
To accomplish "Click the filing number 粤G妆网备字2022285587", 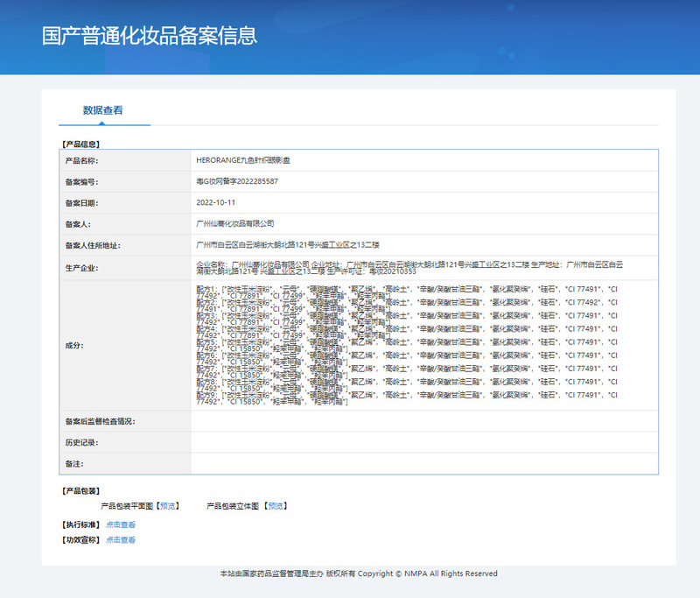I will point(237,182).
